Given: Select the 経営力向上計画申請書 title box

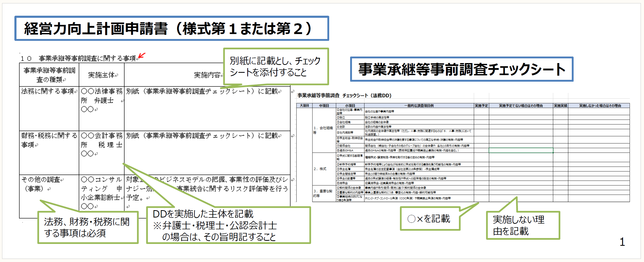Looking at the screenshot, I should coord(171,29).
